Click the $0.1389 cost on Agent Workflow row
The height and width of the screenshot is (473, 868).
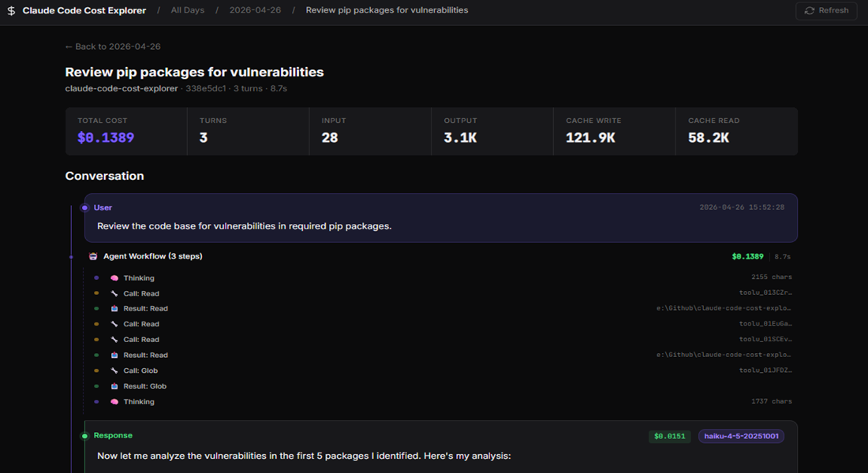click(747, 256)
